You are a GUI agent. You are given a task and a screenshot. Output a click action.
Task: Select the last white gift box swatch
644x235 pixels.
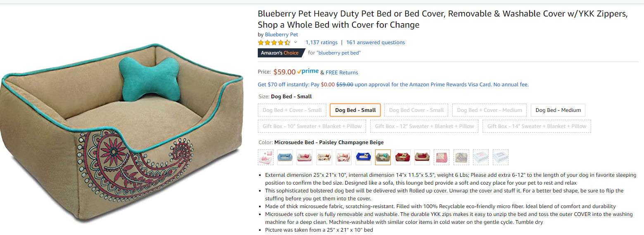501,157
